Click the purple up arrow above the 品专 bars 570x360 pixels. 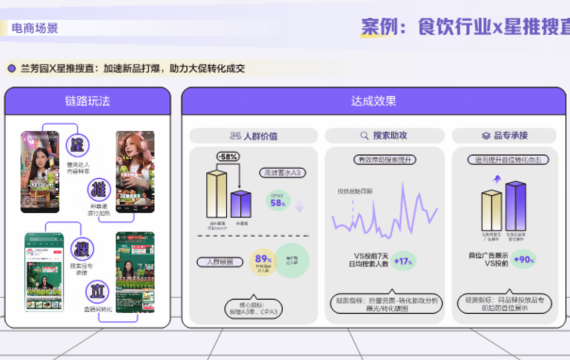click(497, 179)
